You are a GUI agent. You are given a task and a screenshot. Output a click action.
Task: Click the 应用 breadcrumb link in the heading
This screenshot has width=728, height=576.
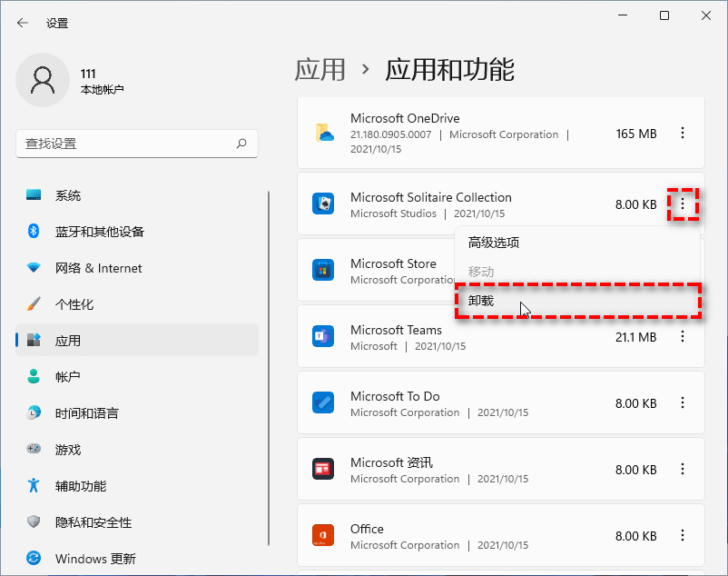(x=320, y=70)
